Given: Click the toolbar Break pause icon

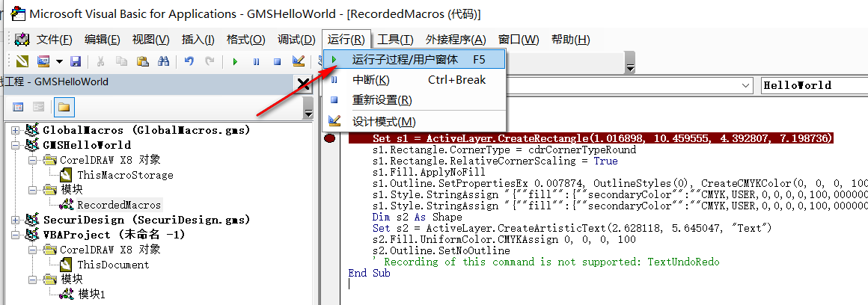Looking at the screenshot, I should pyautogui.click(x=257, y=62).
